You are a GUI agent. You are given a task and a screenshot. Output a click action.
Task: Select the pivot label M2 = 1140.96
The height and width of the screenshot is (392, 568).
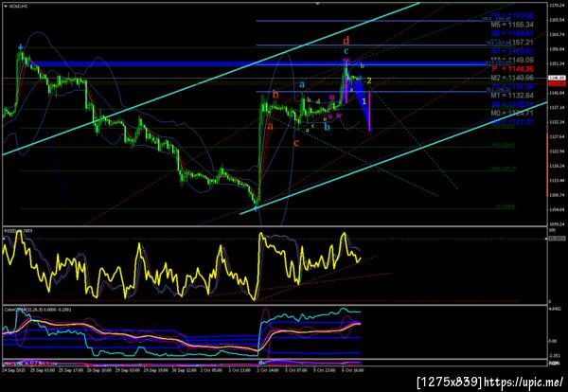tap(511, 78)
